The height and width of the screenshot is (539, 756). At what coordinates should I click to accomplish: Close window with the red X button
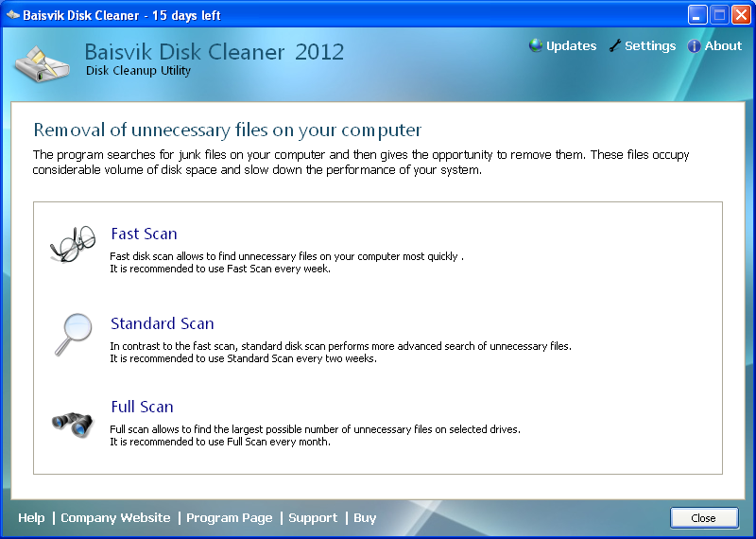click(x=741, y=15)
